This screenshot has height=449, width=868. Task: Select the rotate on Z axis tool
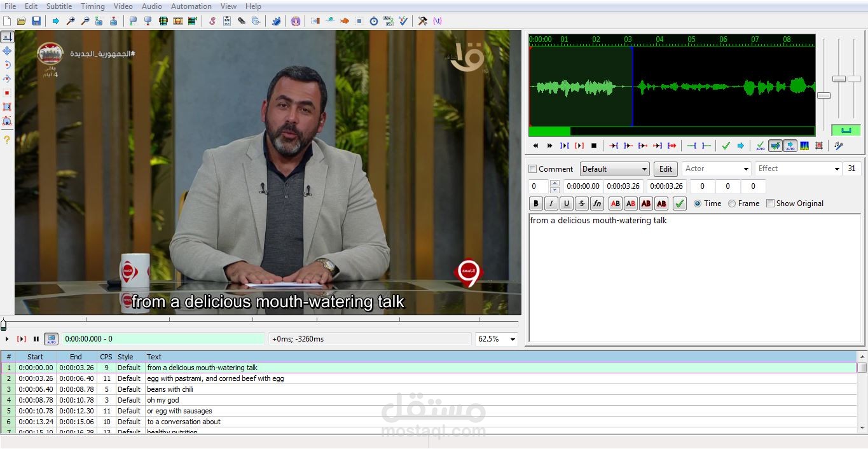pos(7,65)
